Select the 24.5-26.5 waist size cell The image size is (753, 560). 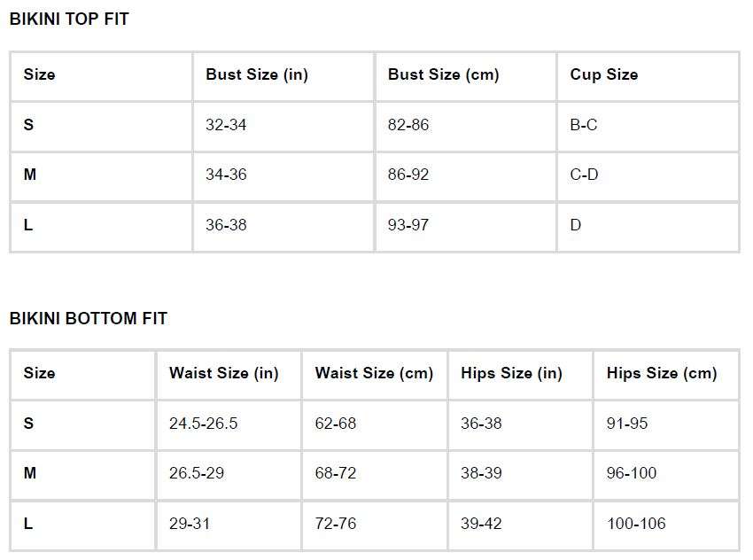click(x=203, y=424)
